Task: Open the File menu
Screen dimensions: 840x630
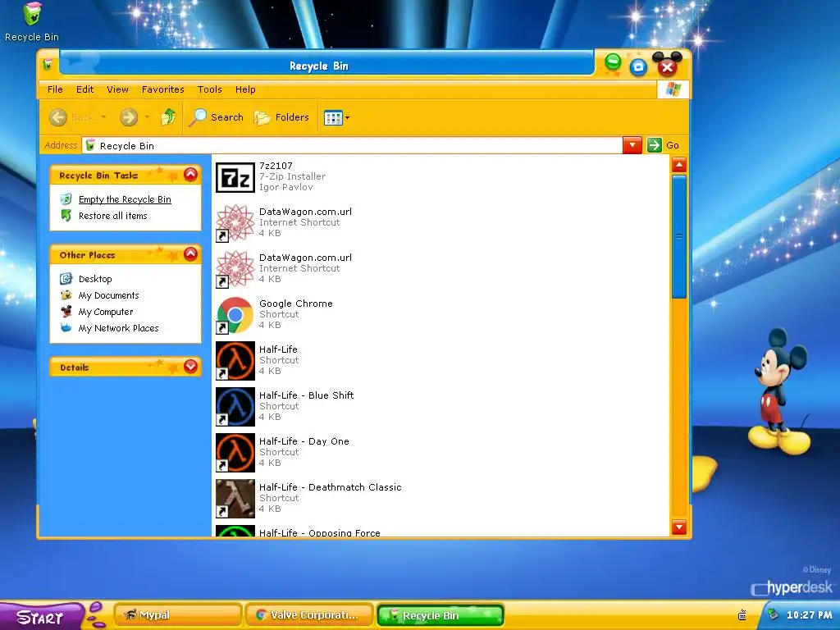Action: pos(55,89)
